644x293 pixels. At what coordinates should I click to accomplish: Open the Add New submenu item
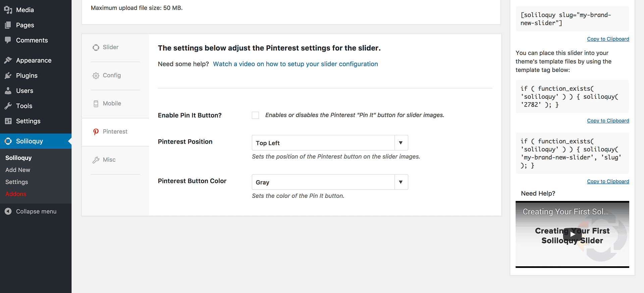18,170
